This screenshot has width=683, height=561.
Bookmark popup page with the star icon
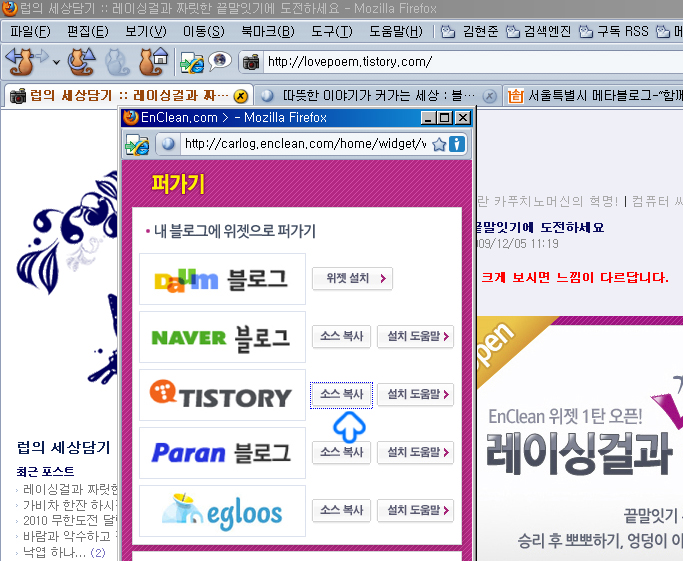coord(439,144)
